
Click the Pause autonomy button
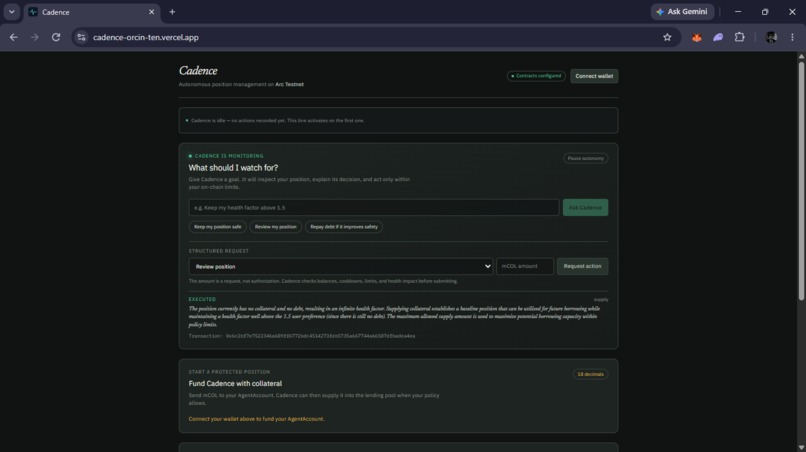point(585,158)
